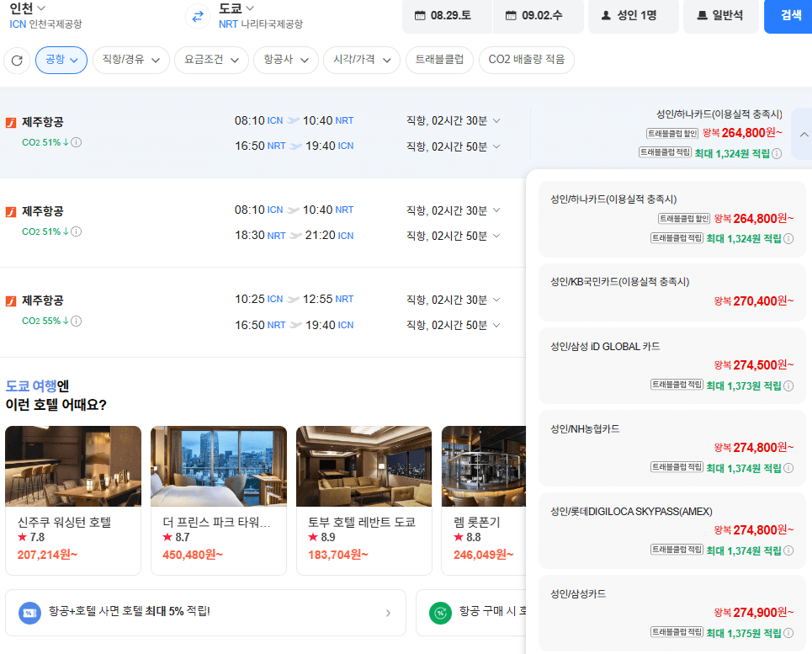Change return date 09.02.수
Viewport: 812px width, 654px height.
coord(538,16)
